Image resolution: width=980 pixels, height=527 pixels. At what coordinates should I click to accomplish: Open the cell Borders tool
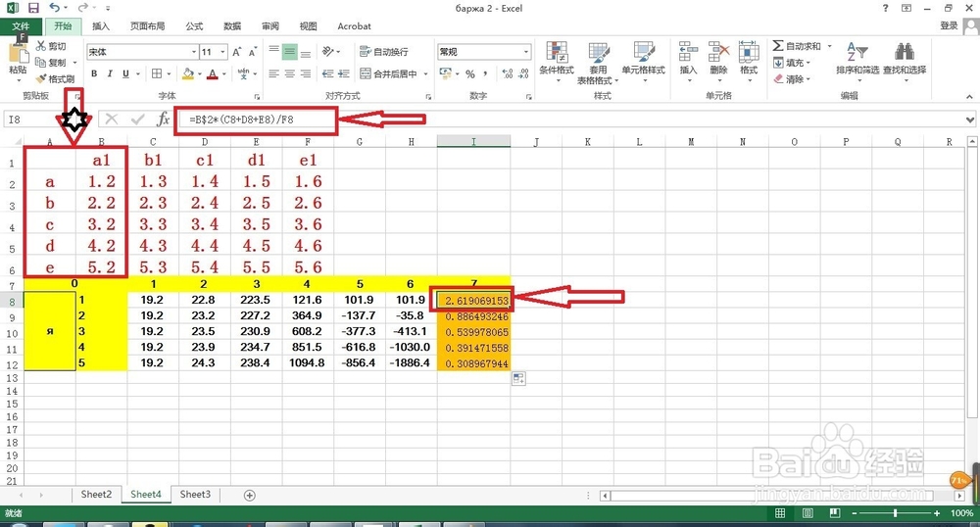pyautogui.click(x=157, y=73)
